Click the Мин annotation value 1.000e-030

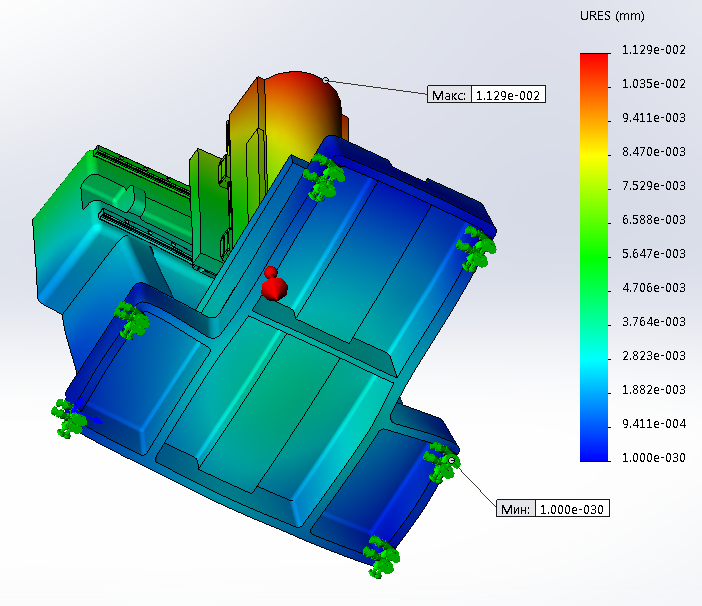coord(572,509)
